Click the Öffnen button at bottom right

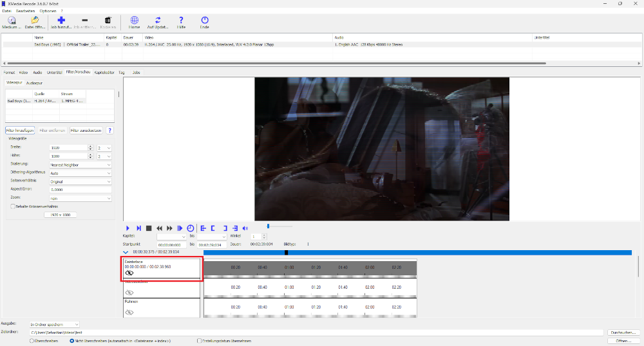(623, 341)
